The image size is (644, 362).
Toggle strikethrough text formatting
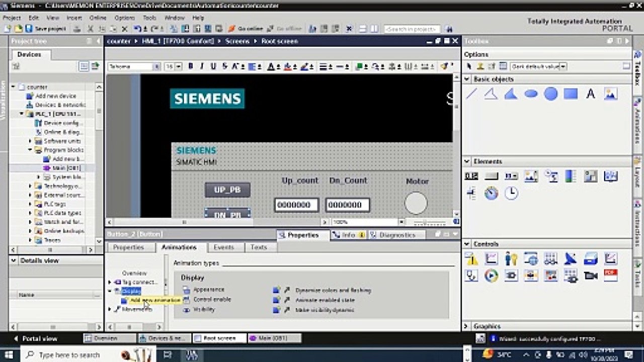(224, 66)
